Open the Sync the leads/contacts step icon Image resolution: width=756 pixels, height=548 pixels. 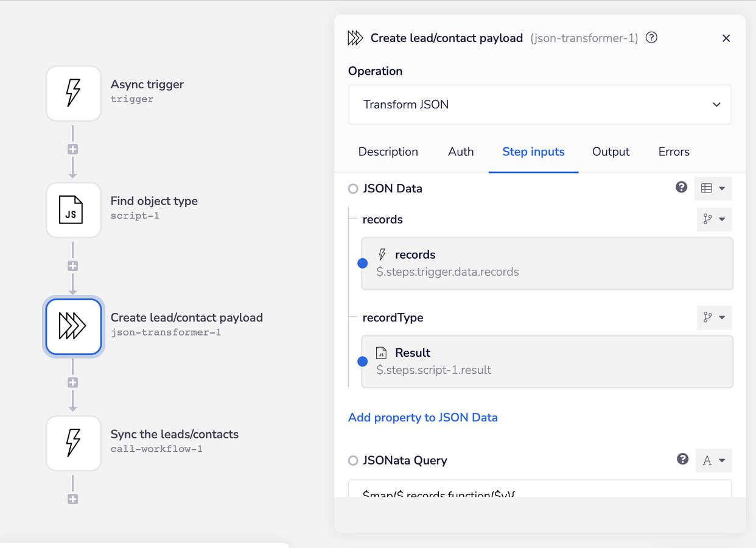click(x=73, y=443)
